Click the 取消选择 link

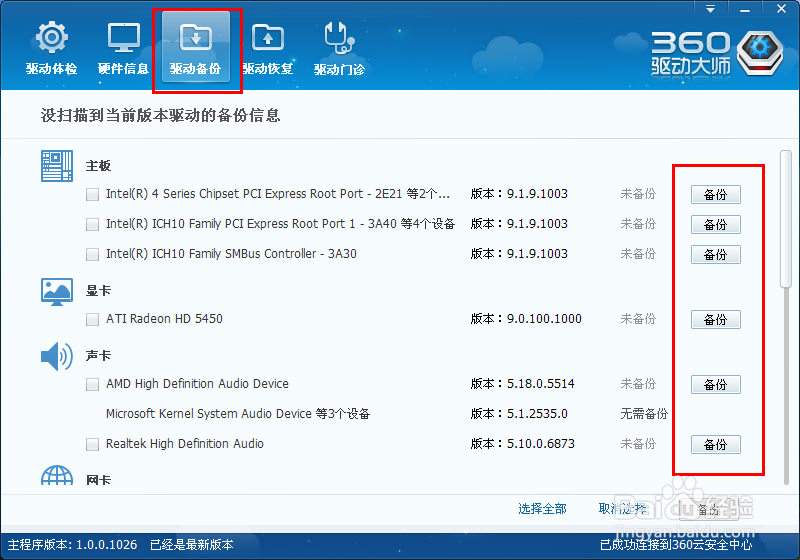click(x=622, y=508)
